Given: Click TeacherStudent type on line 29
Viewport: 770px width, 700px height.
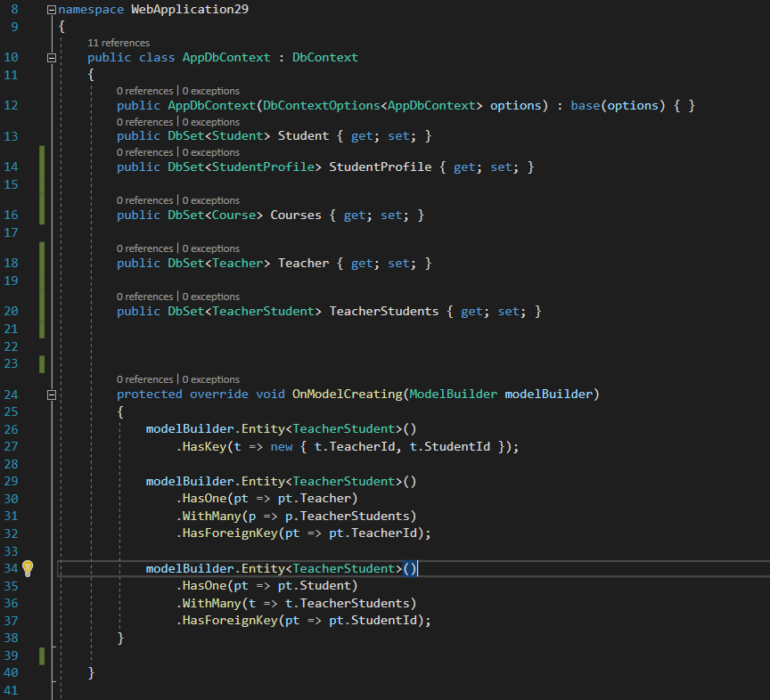Looking at the screenshot, I should pos(344,482).
